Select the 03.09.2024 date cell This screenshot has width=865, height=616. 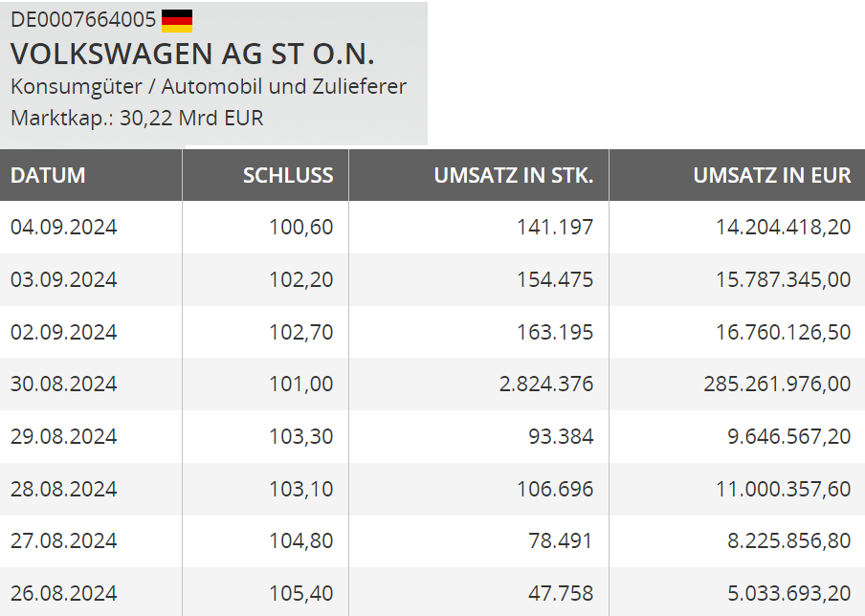click(64, 279)
